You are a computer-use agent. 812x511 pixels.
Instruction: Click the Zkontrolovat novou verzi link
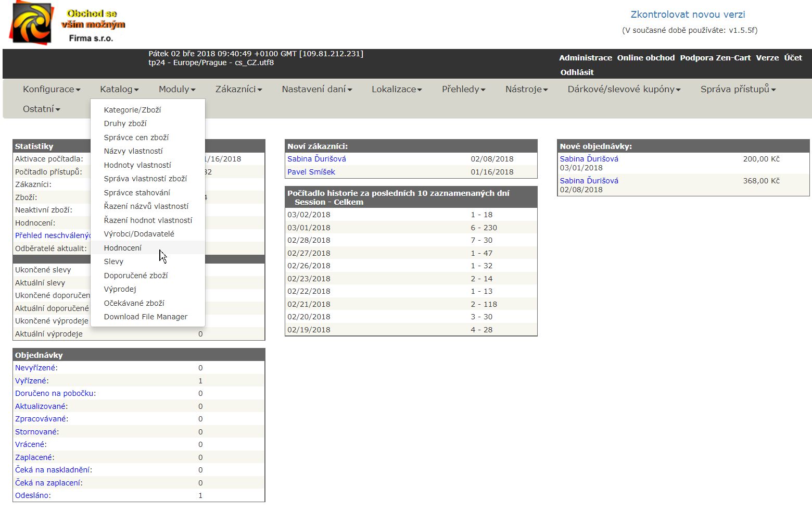point(688,15)
